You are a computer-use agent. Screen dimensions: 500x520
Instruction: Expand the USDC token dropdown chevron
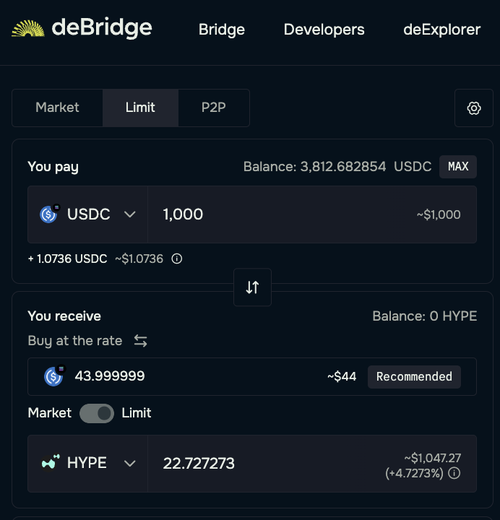point(130,214)
